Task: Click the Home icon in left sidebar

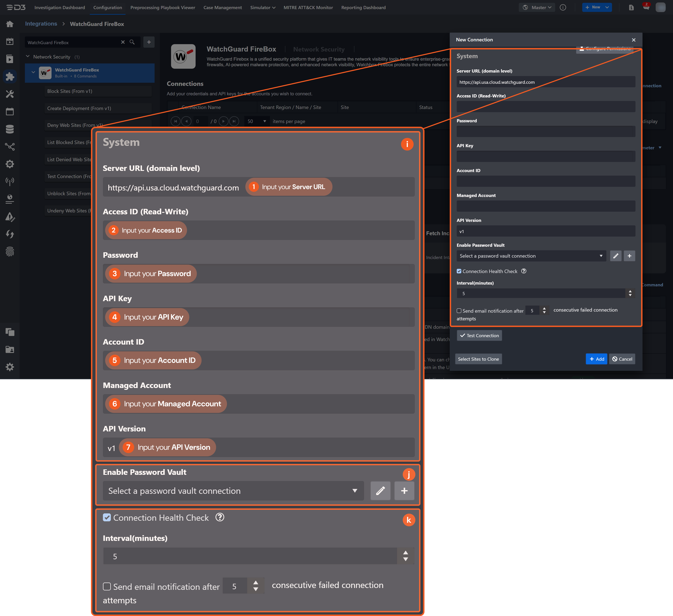Action: point(10,24)
